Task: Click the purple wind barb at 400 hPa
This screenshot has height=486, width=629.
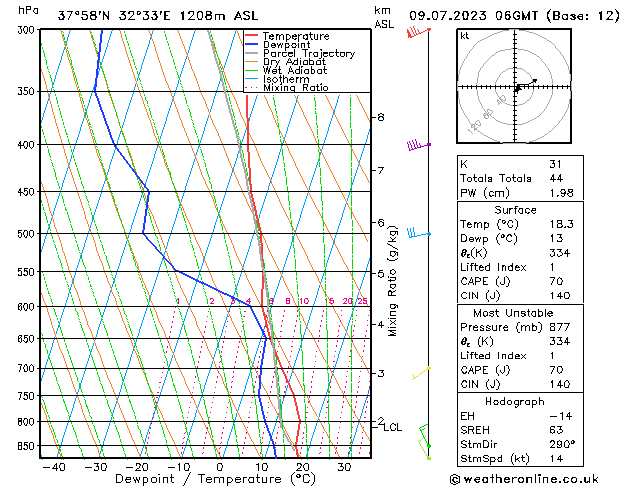Action: click(x=419, y=145)
